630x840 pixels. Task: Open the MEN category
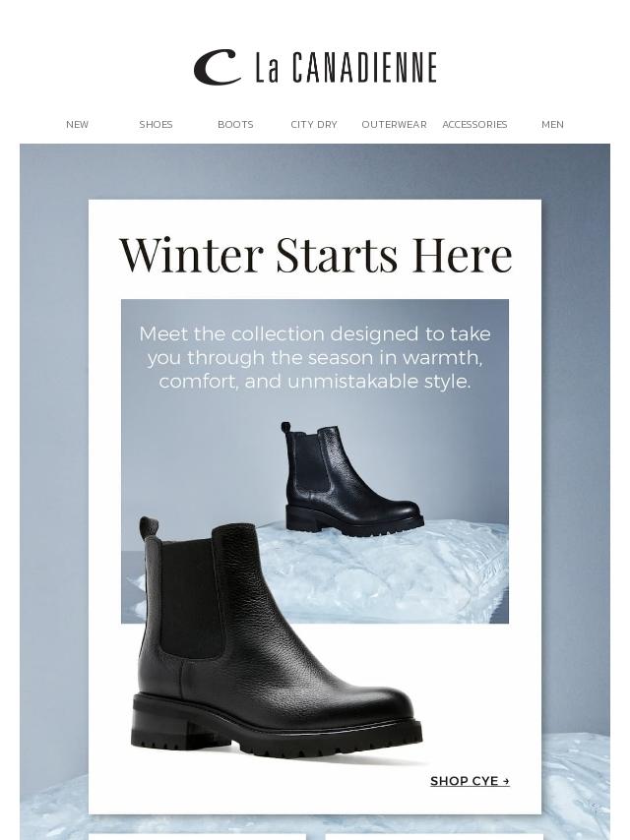[x=553, y=124]
